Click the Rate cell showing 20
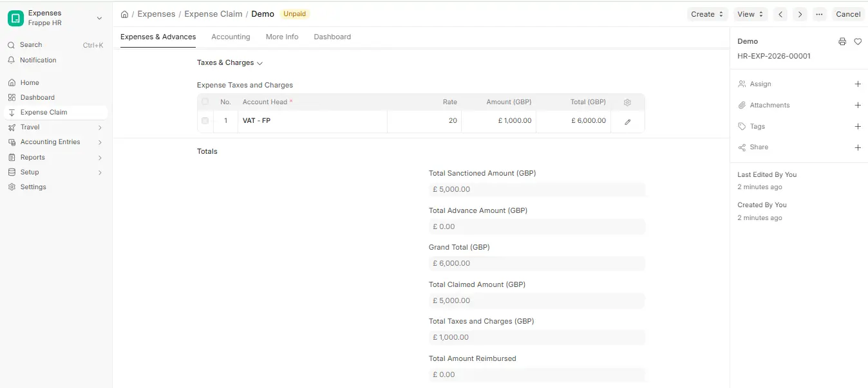The image size is (868, 388). [x=424, y=121]
